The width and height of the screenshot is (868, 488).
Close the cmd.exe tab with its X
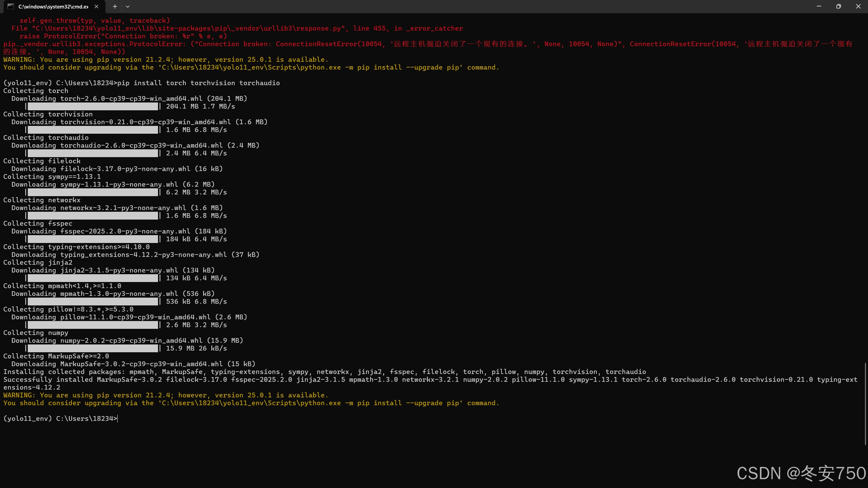click(x=96, y=6)
